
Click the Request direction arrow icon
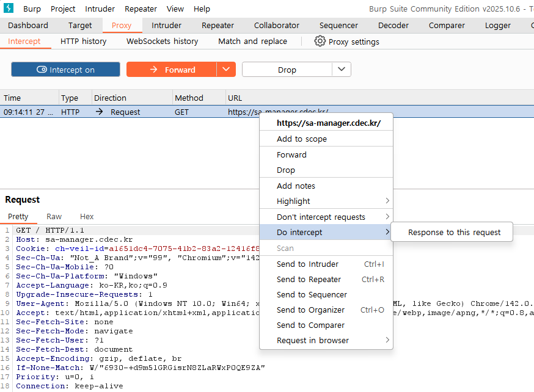click(99, 112)
